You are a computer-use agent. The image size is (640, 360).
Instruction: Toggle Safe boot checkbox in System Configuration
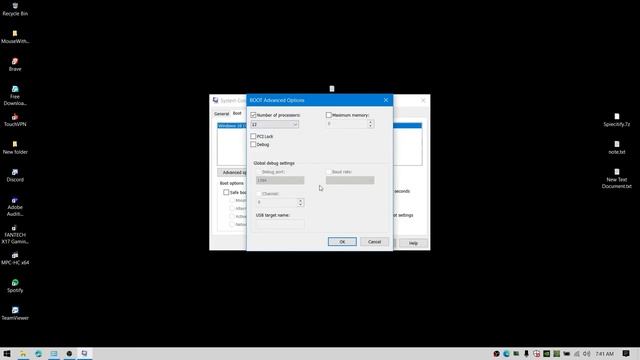(x=226, y=192)
